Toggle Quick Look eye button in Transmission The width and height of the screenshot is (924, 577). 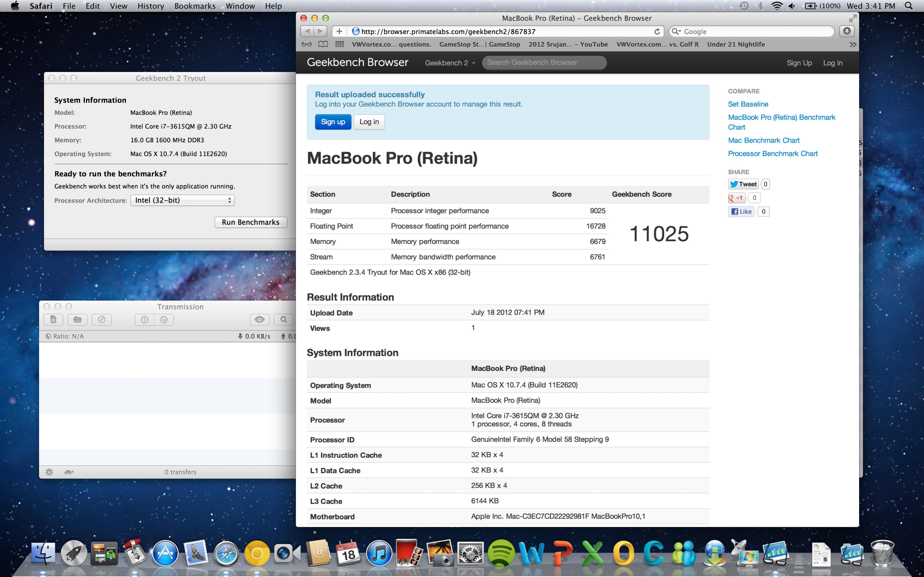259,319
